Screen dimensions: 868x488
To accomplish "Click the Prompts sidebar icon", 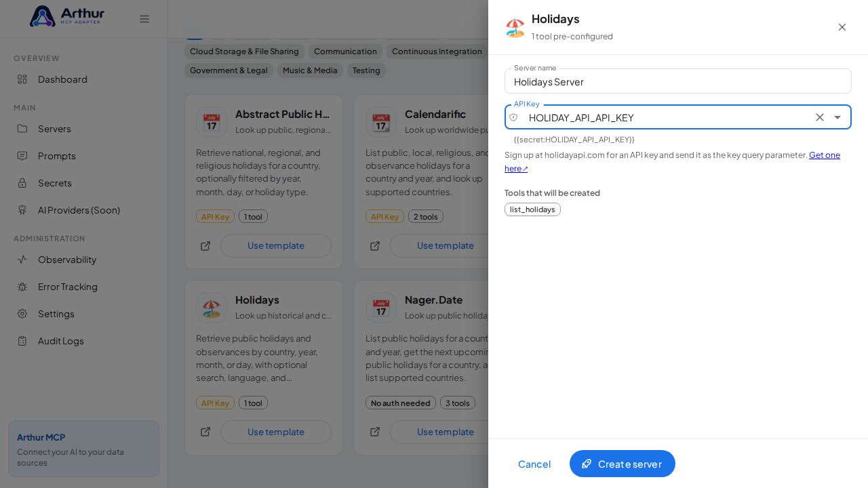I will [x=22, y=156].
